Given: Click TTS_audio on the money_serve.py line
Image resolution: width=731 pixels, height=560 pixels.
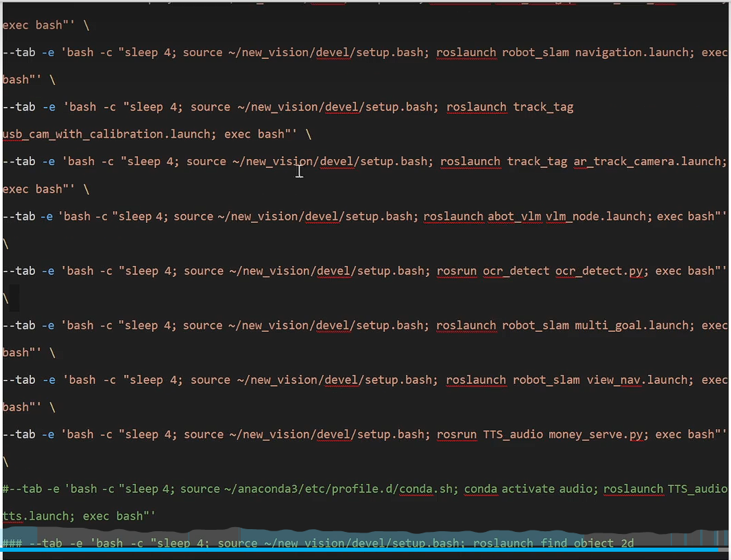Looking at the screenshot, I should [x=513, y=435].
